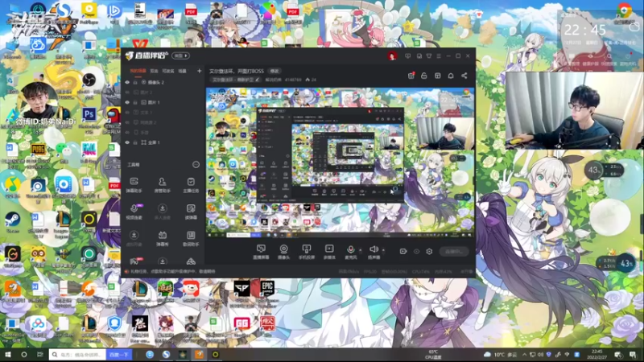The width and height of the screenshot is (644, 362).
Task: Select the 全屏 1 source row
Action: pos(163,142)
